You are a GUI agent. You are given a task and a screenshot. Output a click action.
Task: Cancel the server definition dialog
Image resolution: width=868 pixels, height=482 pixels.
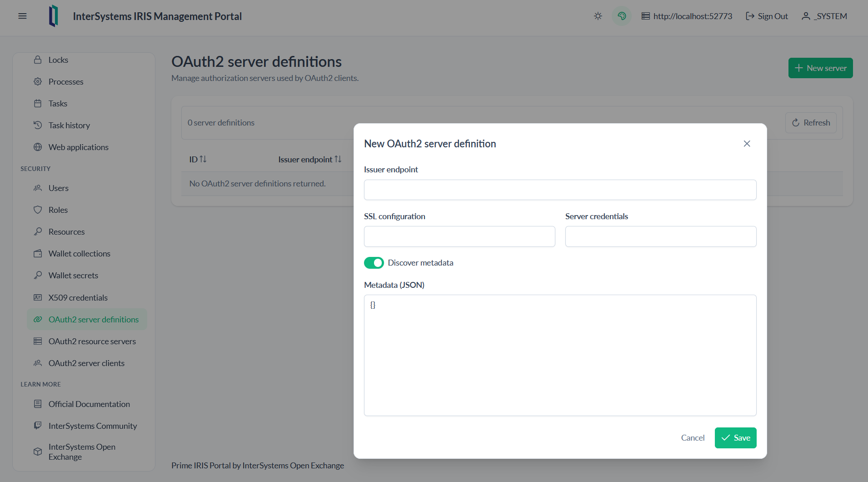tap(693, 438)
